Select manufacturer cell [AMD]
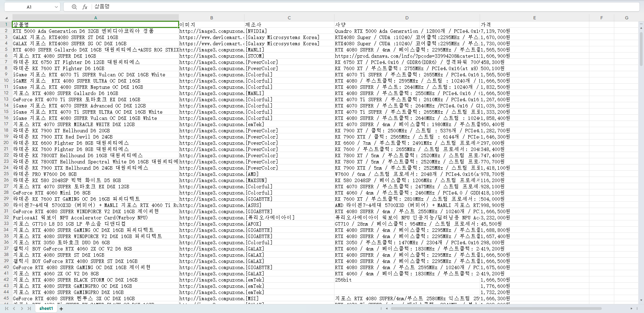Image resolution: width=644 pixels, height=313 pixels. click(289, 174)
